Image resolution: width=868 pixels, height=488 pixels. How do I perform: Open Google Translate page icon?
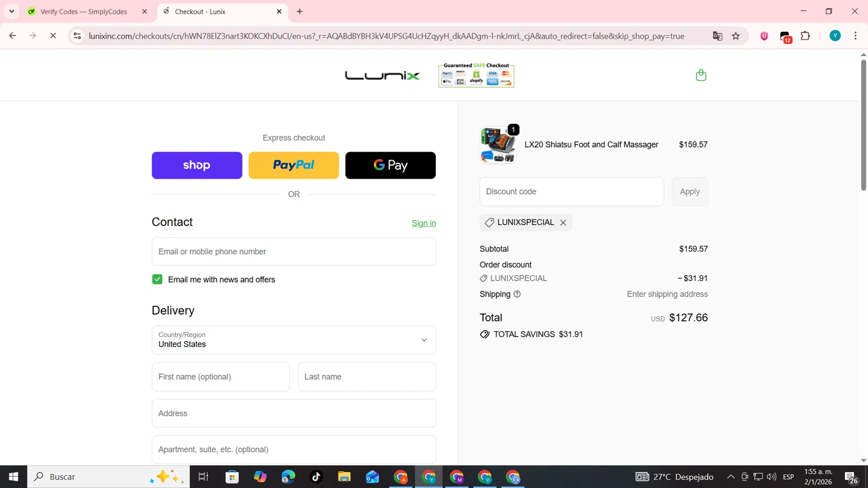point(718,36)
